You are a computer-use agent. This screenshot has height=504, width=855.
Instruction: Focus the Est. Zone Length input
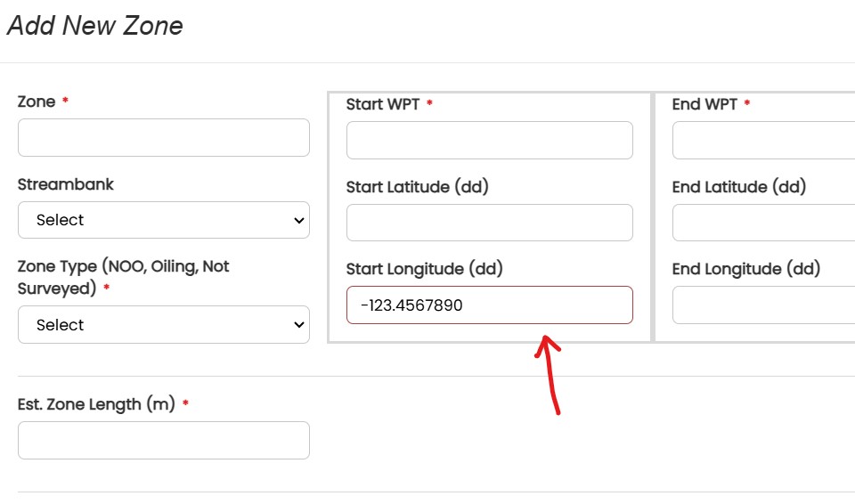pos(164,440)
